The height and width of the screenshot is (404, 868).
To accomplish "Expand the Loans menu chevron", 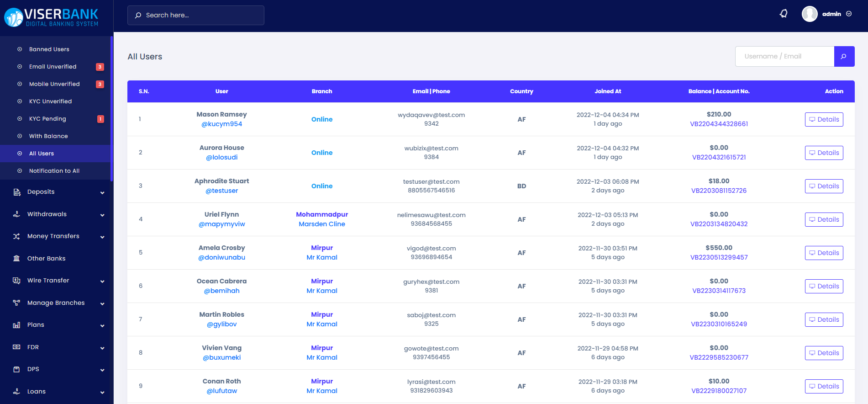I will click(102, 392).
